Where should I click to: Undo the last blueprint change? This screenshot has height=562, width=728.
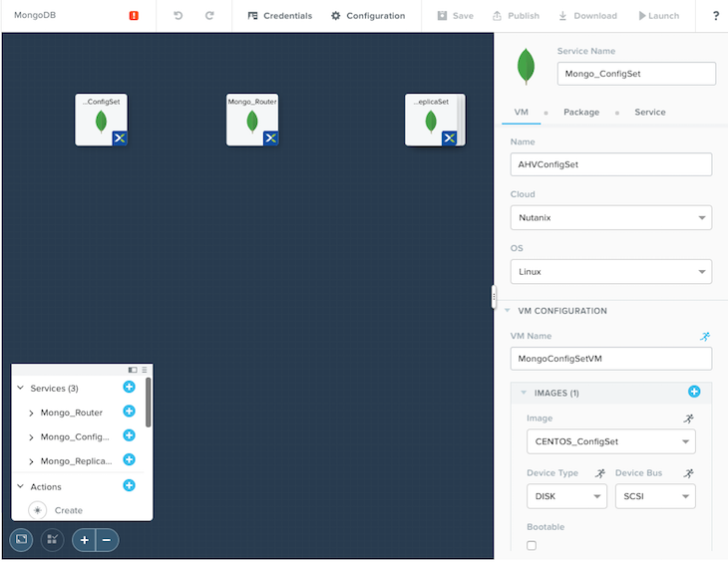(178, 16)
